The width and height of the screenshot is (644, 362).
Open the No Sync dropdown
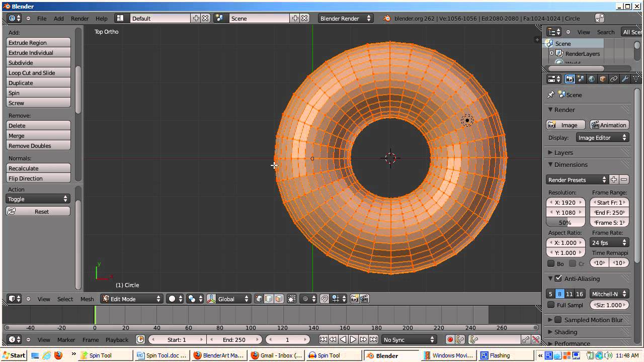pos(409,339)
